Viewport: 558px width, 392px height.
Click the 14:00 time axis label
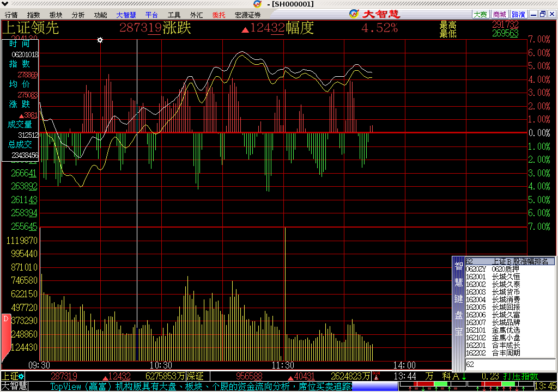[405, 365]
